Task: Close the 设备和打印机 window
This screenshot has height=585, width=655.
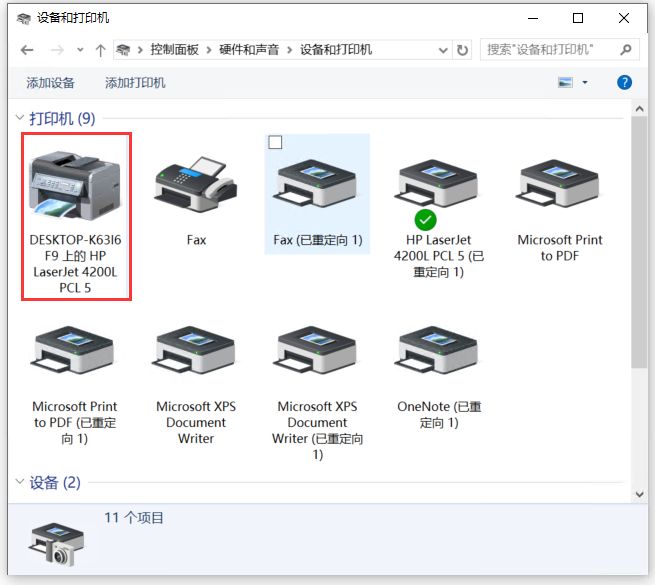Action: 624,18
